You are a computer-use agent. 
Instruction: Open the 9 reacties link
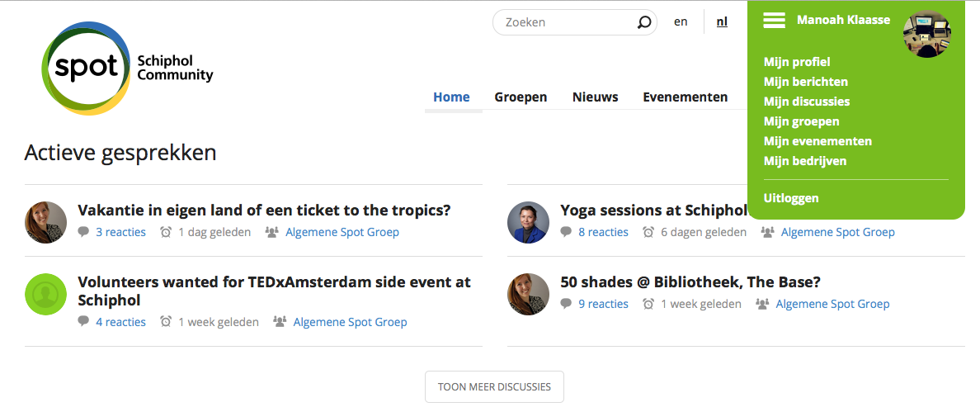click(x=603, y=304)
